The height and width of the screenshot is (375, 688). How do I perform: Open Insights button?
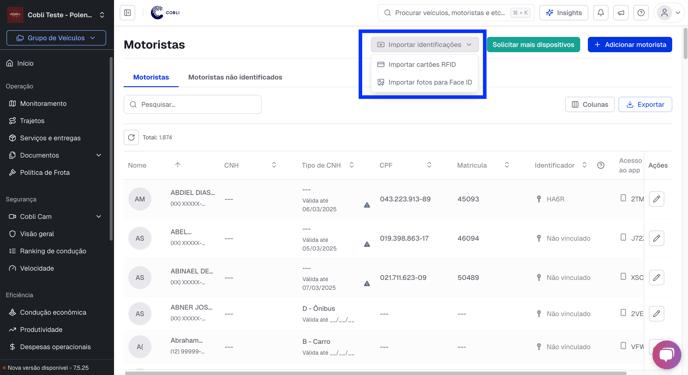tap(564, 13)
